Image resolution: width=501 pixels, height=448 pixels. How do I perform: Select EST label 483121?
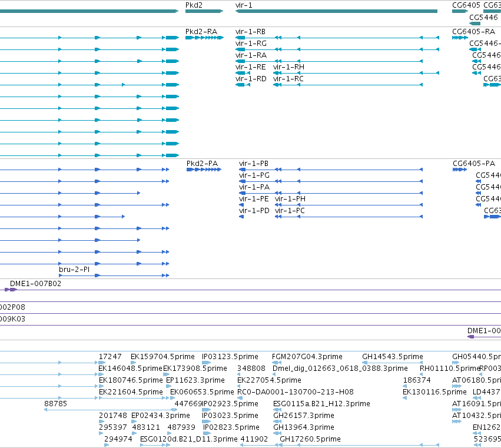(x=145, y=427)
